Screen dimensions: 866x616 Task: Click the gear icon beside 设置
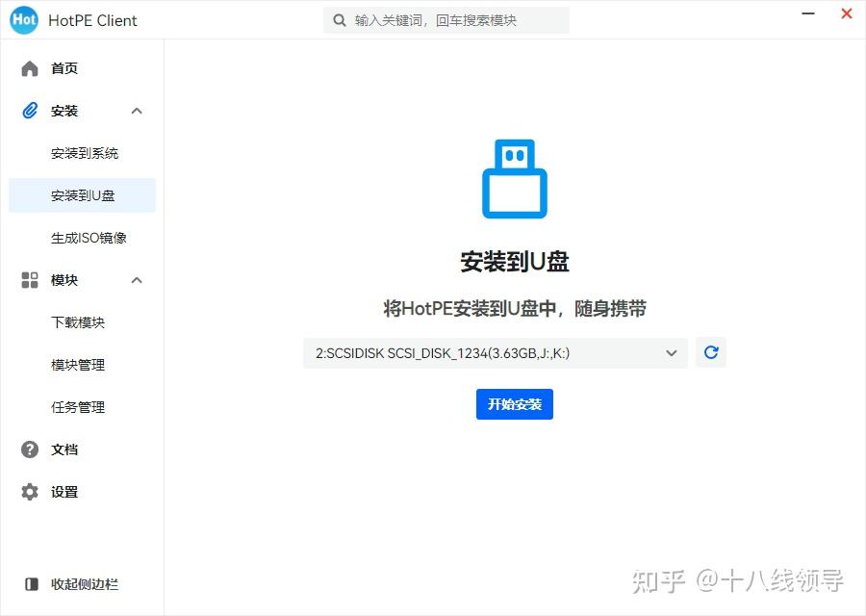point(30,492)
